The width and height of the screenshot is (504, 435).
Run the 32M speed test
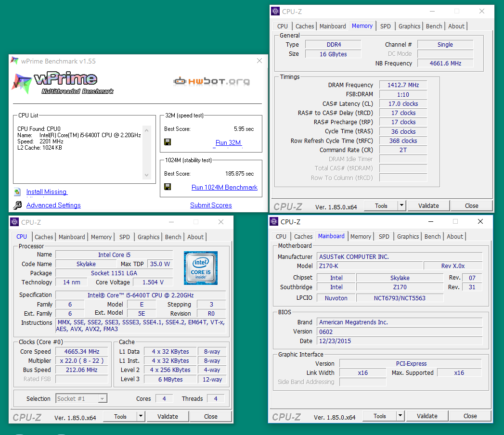pos(228,142)
